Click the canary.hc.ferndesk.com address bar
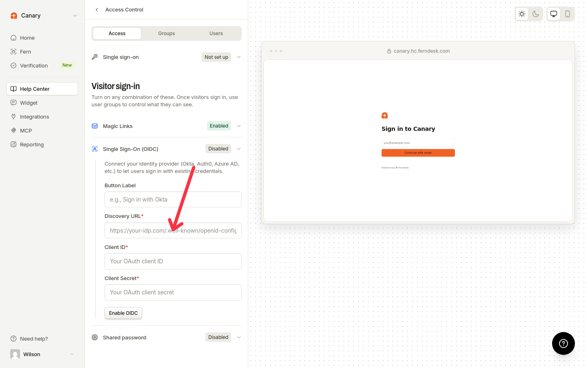The image size is (588, 368). tap(418, 51)
